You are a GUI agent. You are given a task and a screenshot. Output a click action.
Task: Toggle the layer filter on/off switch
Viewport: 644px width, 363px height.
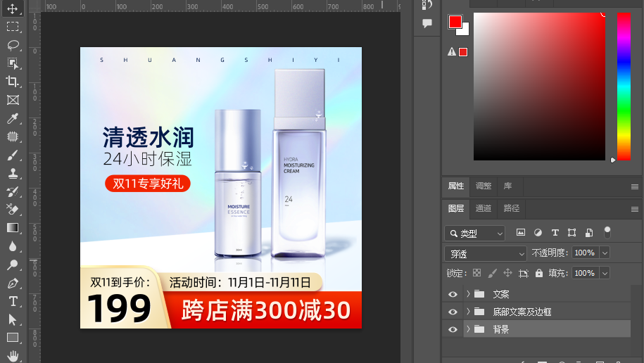(x=607, y=232)
